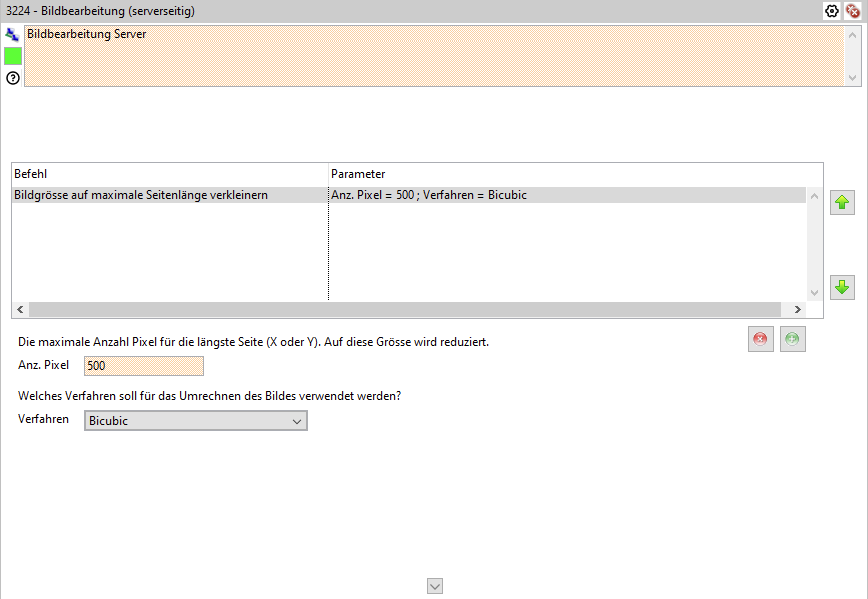Open settings via the gear icon
Screen dimensions: 868x599
click(x=831, y=11)
